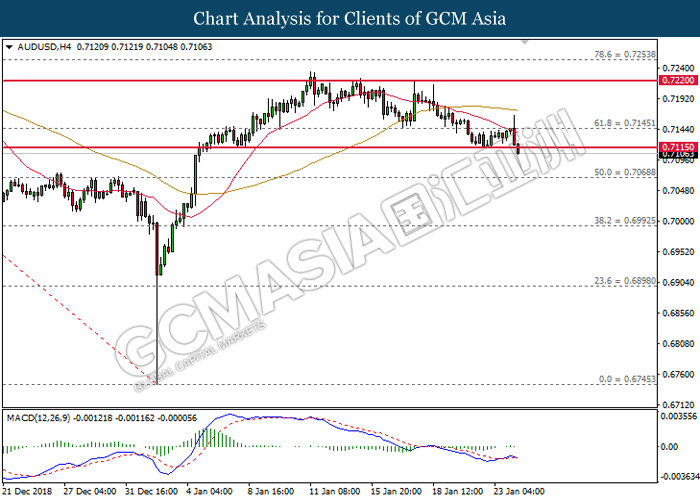Select the upper red horizontal resistance line

[330, 81]
